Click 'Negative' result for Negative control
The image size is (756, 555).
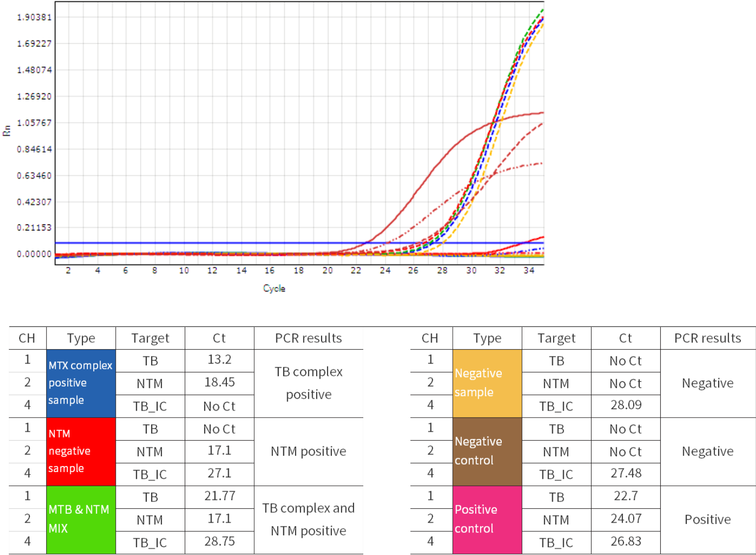click(x=708, y=451)
